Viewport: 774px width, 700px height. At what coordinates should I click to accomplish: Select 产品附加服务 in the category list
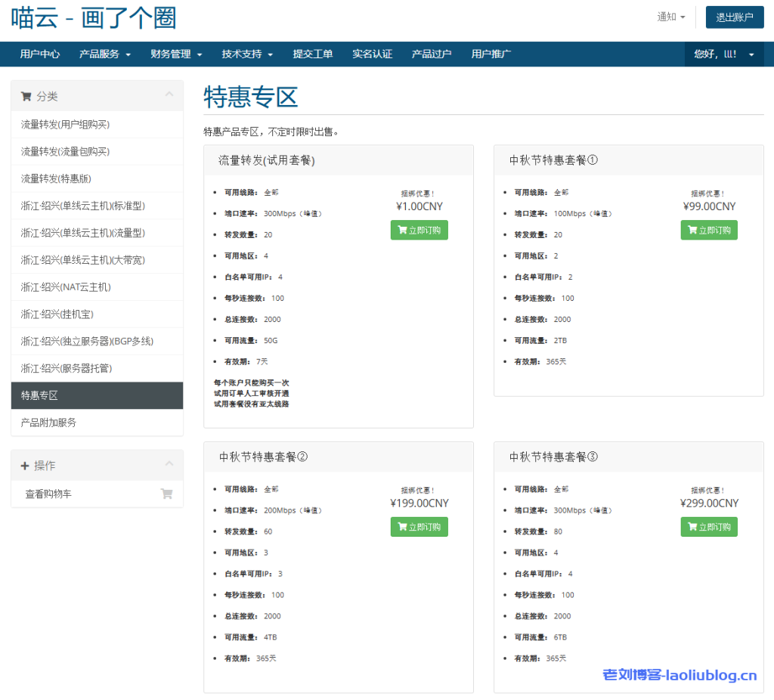coord(48,423)
